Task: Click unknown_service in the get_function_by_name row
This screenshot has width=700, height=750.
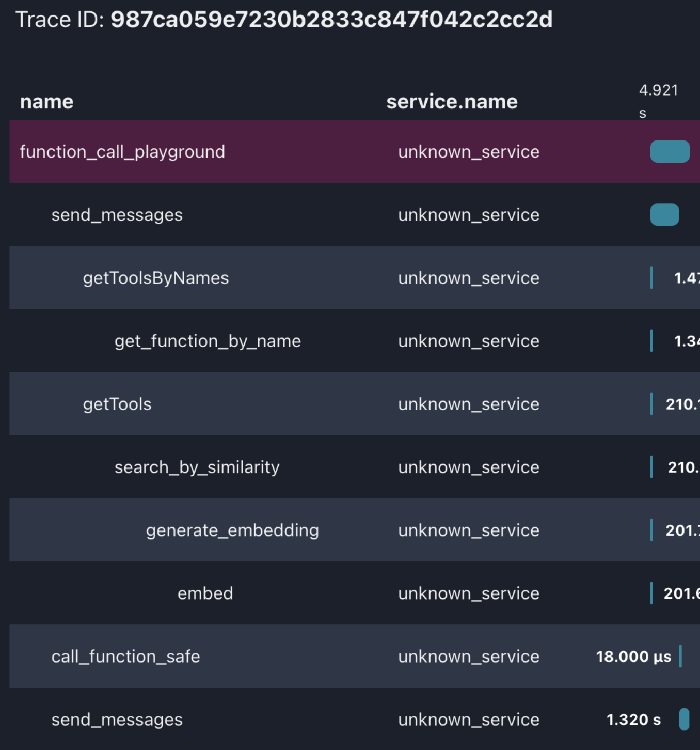Action: [x=469, y=341]
